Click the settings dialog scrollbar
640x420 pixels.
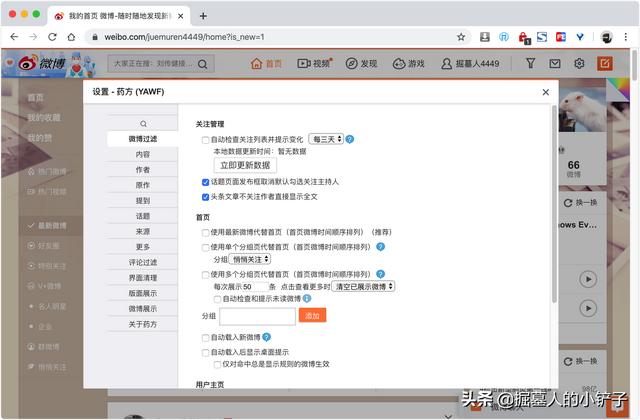tap(554, 204)
